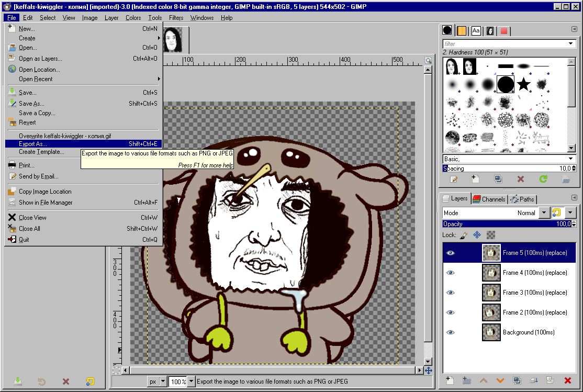Select the Hardness 100 round brush

coord(506,84)
